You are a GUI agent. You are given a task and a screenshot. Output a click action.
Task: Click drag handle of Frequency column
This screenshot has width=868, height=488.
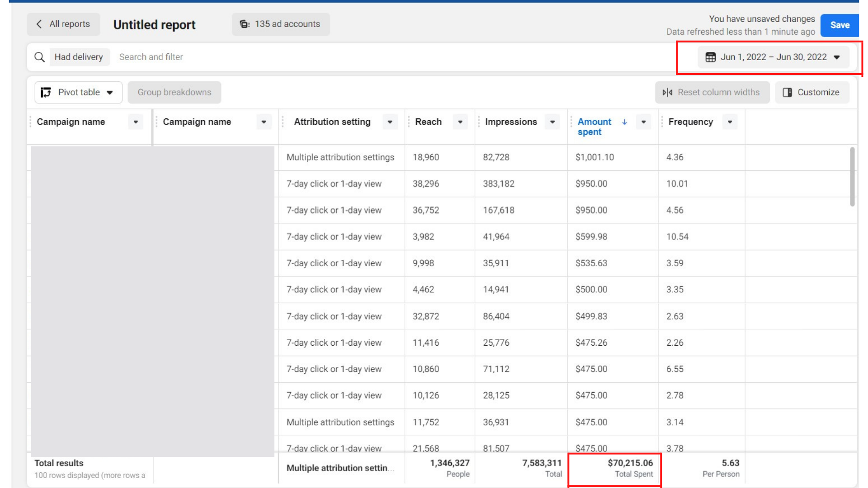click(662, 122)
